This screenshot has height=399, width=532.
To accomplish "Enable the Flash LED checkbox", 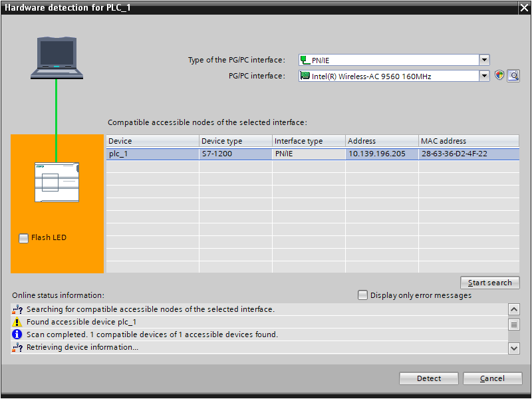I will click(24, 238).
